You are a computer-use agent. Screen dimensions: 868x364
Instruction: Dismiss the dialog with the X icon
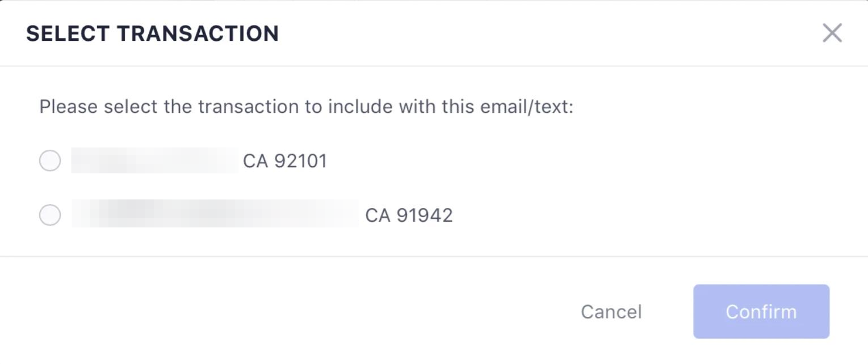[x=832, y=33]
